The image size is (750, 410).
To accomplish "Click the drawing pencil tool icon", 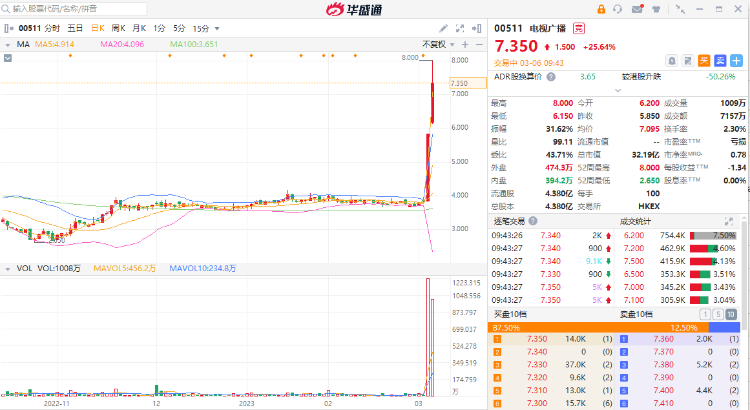I will (443, 29).
